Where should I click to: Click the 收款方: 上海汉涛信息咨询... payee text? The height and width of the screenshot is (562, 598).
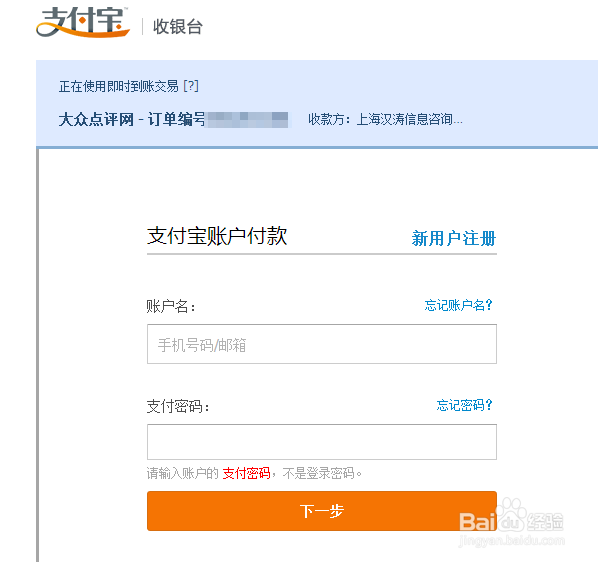pos(385,119)
